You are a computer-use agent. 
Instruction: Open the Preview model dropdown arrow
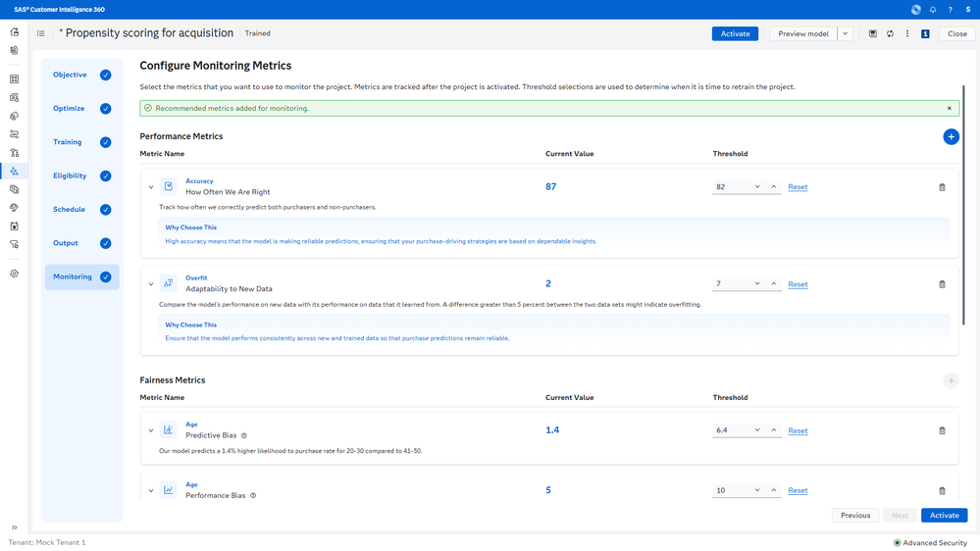845,33
